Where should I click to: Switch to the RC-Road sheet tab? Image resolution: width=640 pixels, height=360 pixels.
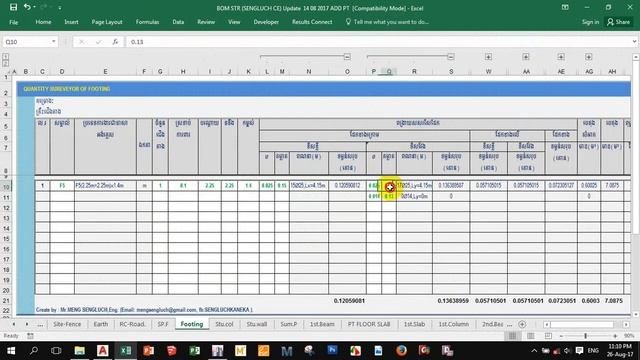pyautogui.click(x=132, y=324)
